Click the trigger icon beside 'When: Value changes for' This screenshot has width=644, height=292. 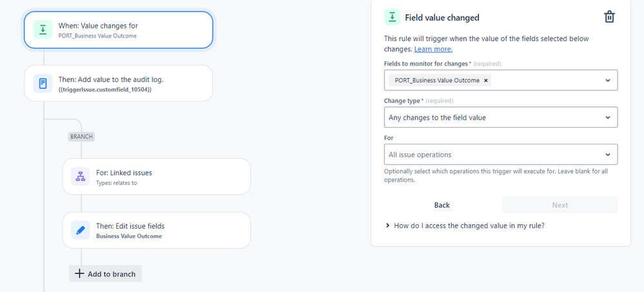pos(43,30)
